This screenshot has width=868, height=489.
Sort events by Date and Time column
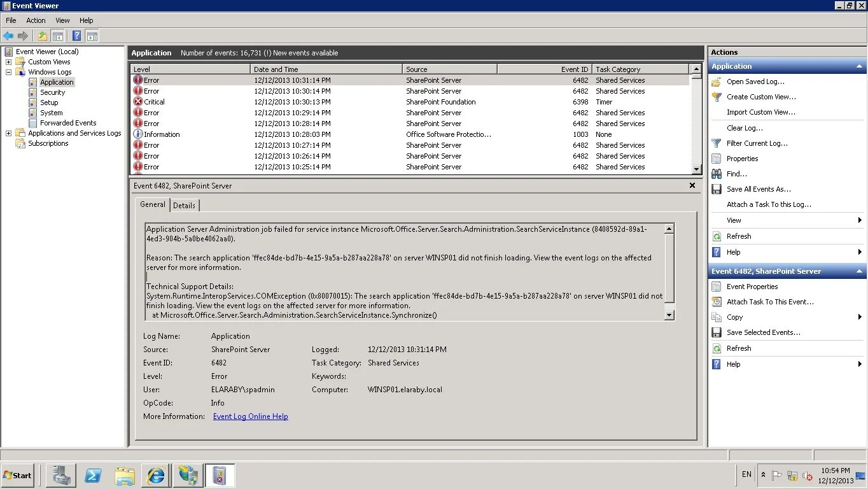click(x=326, y=69)
